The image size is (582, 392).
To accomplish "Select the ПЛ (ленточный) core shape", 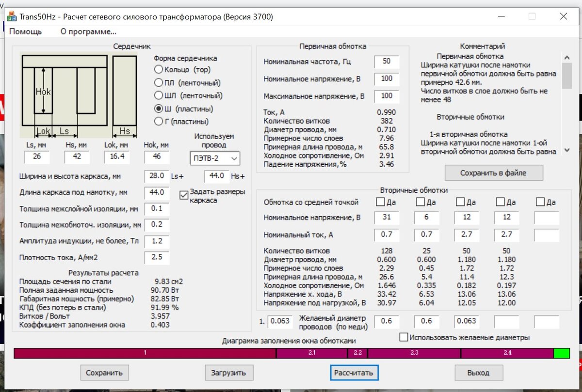I will click(x=187, y=83).
